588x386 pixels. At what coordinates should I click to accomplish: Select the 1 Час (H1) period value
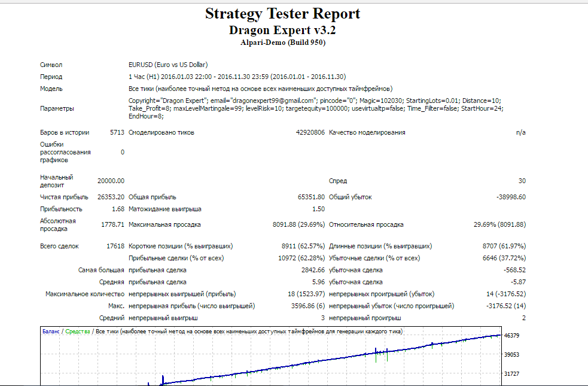[x=237, y=77]
